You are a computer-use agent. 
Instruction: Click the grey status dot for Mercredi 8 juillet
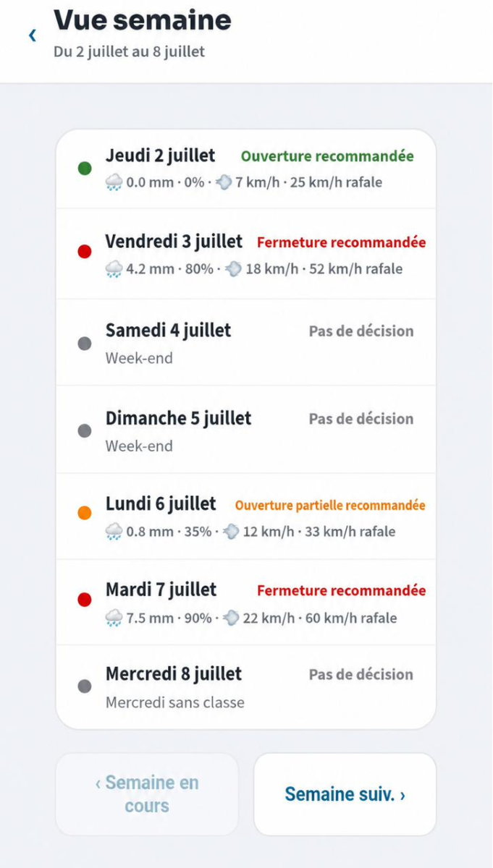click(x=85, y=686)
